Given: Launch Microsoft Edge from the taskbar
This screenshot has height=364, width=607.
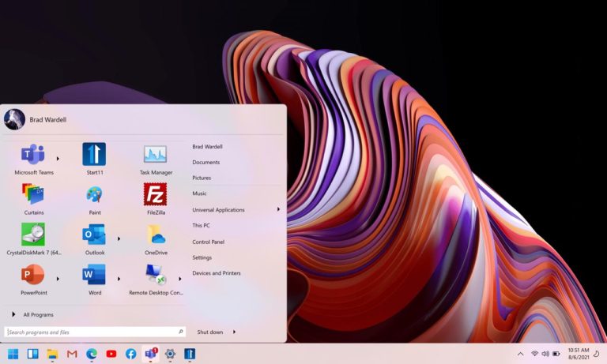Looking at the screenshot, I should click(92, 354).
